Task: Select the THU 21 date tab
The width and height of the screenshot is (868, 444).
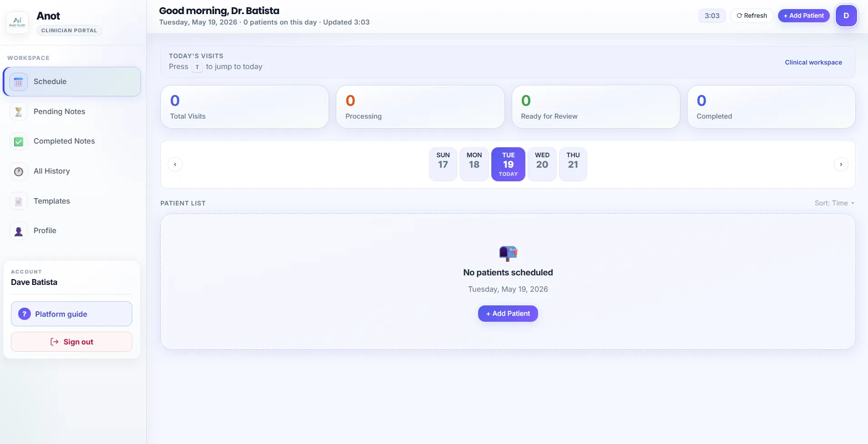Action: click(573, 164)
